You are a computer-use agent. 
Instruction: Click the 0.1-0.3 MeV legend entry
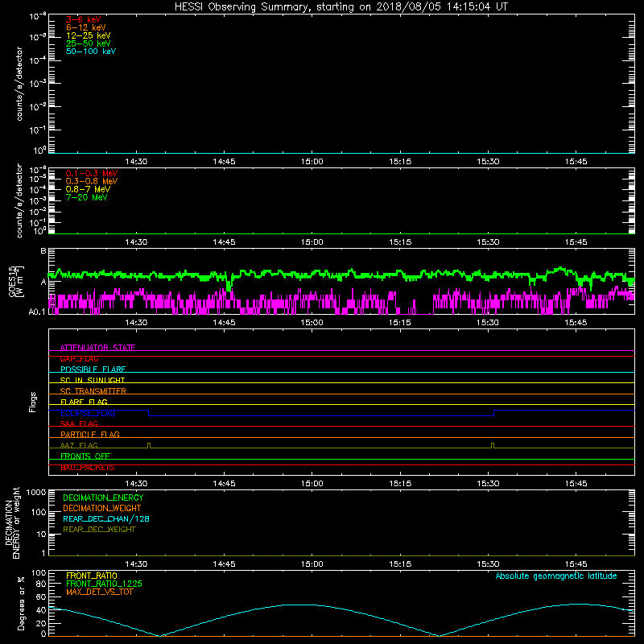point(92,173)
